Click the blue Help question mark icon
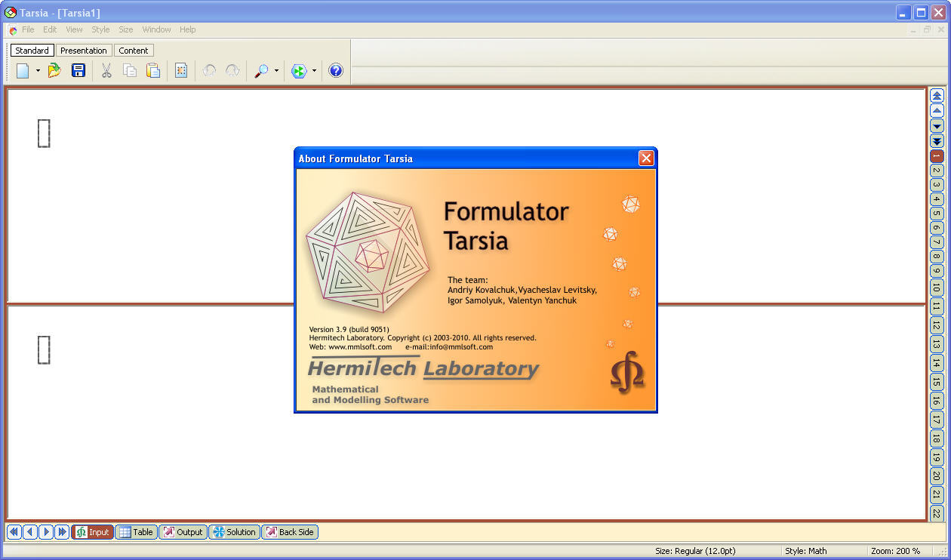The height and width of the screenshot is (560, 951). point(336,71)
